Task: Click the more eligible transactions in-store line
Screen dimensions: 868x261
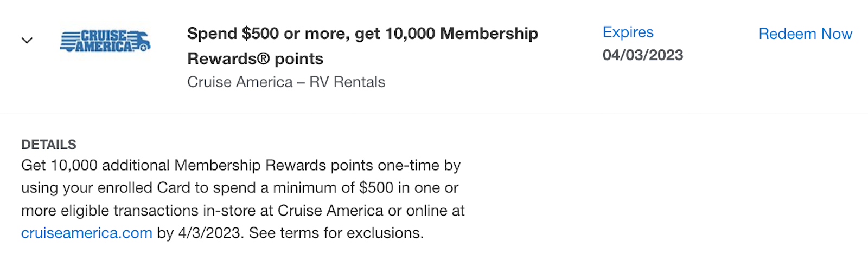Action: click(x=243, y=211)
